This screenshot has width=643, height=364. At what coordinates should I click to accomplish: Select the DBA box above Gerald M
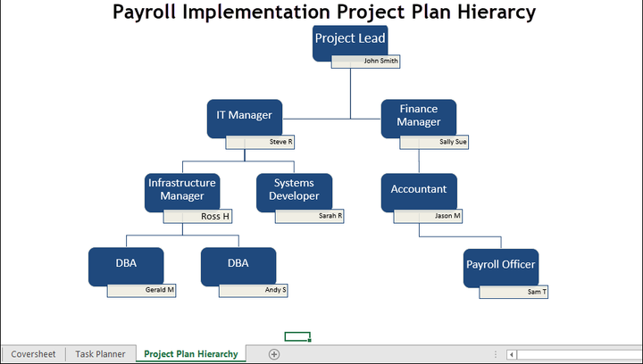pos(126,265)
